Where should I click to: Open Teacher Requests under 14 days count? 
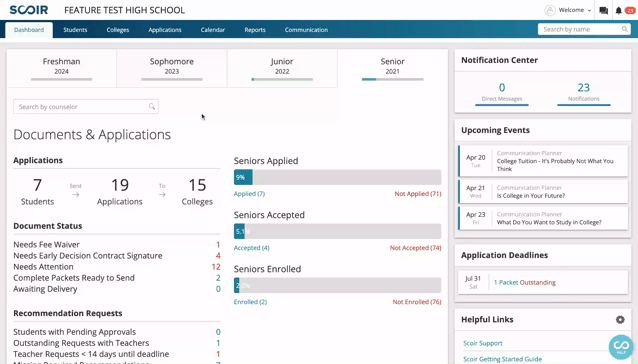point(218,354)
